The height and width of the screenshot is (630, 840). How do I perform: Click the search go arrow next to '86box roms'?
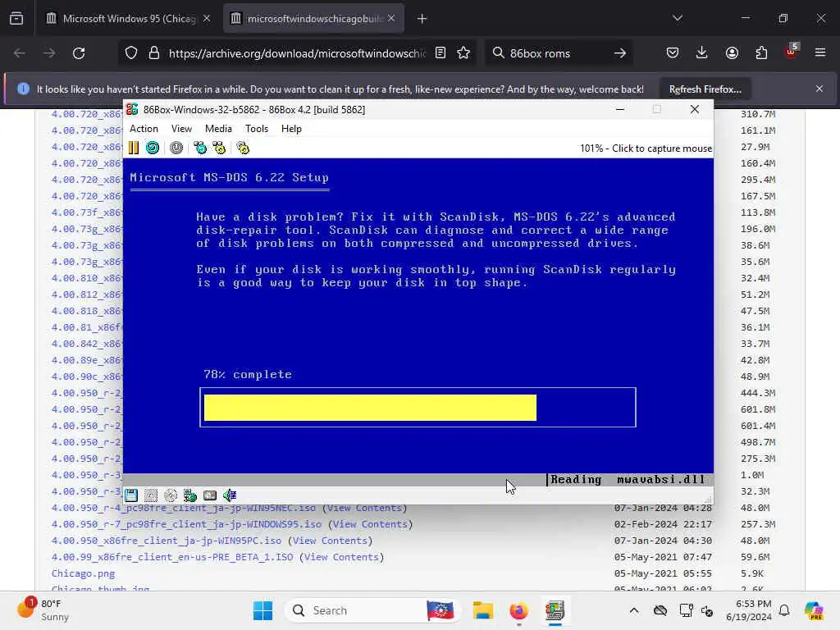(x=620, y=53)
